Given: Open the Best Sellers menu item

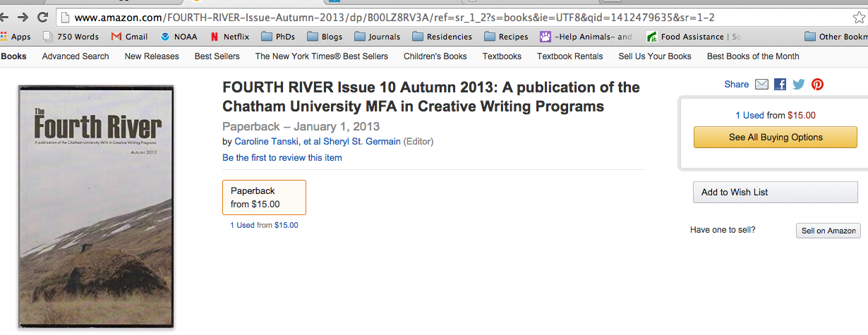Looking at the screenshot, I should 217,56.
